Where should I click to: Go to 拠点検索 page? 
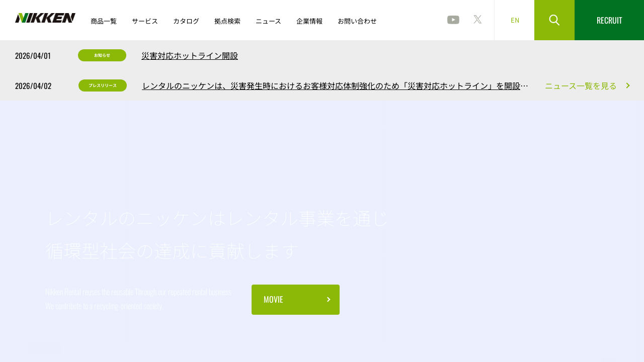click(x=227, y=21)
